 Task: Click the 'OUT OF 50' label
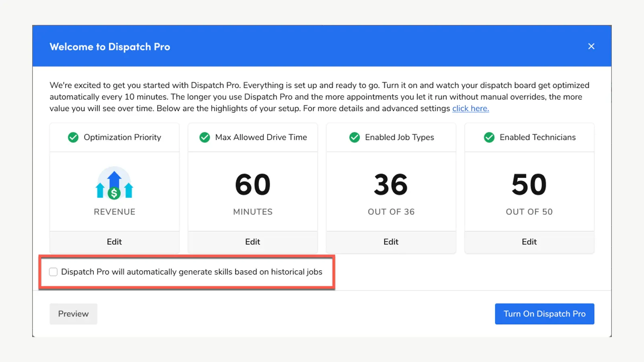coord(529,212)
